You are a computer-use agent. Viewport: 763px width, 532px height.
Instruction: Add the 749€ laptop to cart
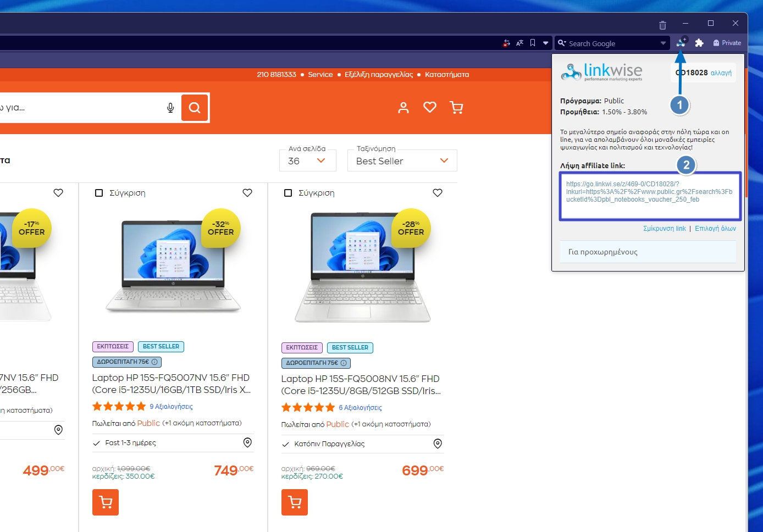(x=106, y=502)
